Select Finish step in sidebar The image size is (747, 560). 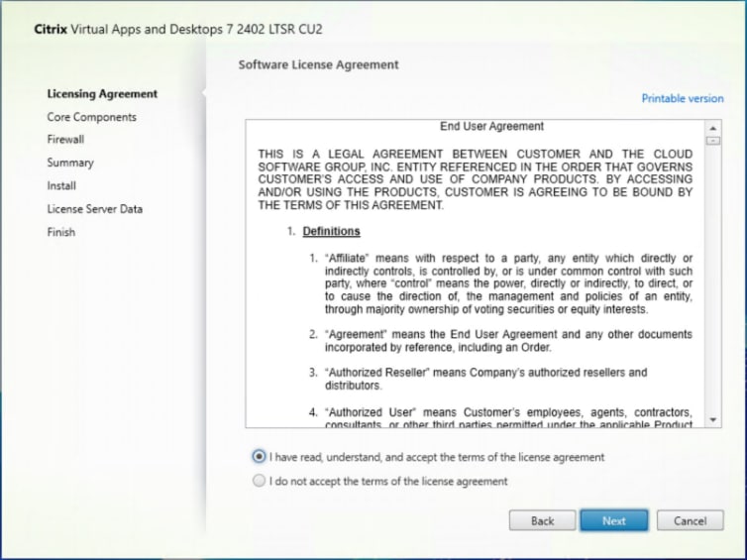(x=61, y=232)
